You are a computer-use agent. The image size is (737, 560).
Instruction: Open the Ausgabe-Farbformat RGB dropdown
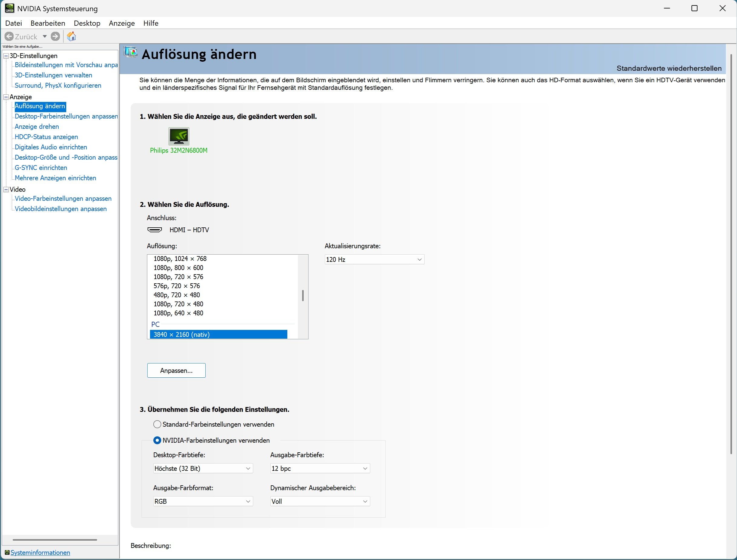pos(203,501)
